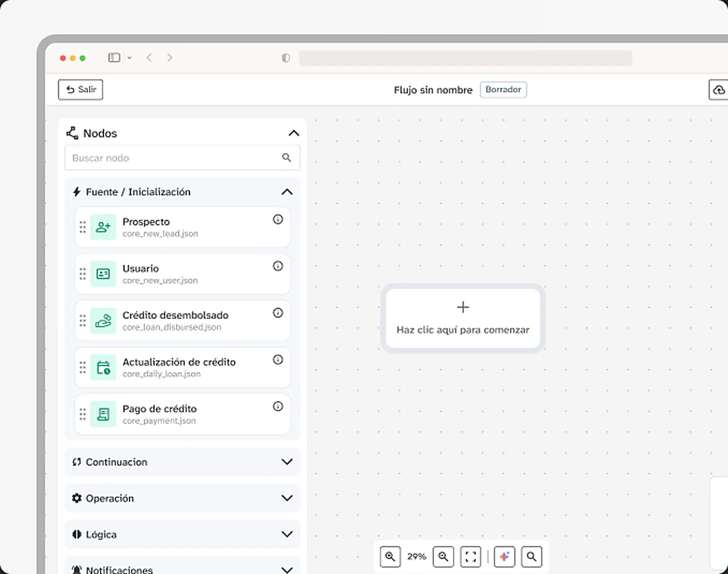Collapse the Nodos panel
The height and width of the screenshot is (574, 728).
294,133
